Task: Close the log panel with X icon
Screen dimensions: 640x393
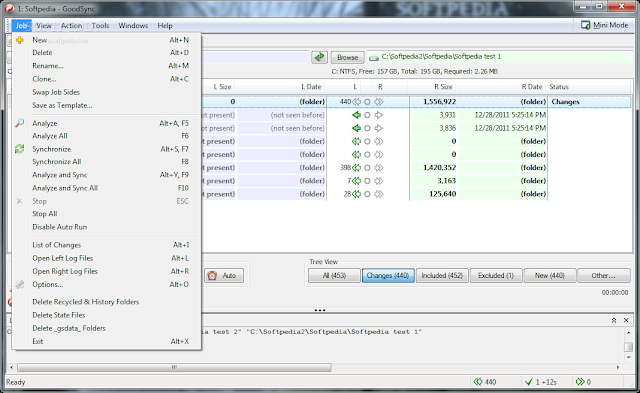Action: click(626, 320)
